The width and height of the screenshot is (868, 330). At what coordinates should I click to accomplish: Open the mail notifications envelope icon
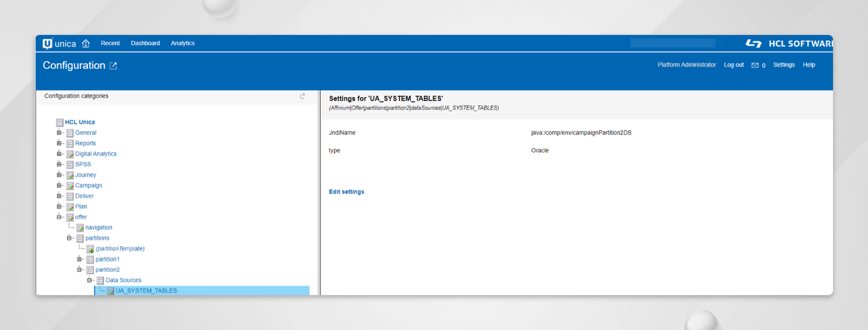(755, 65)
